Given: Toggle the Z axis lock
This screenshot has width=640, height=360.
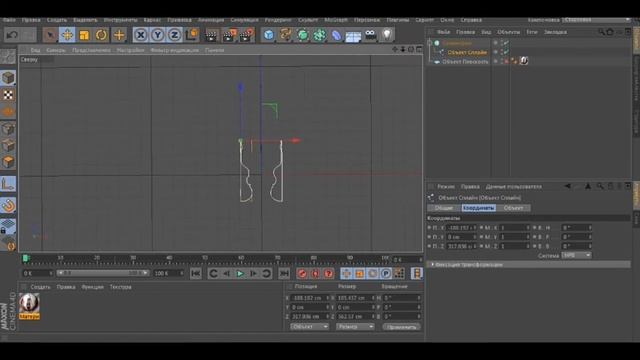Looking at the screenshot, I should coord(174,35).
